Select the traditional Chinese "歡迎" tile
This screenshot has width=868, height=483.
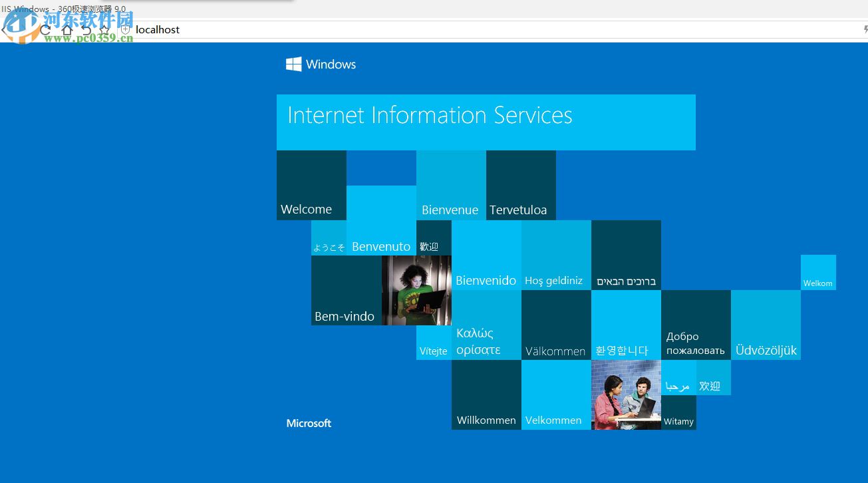[x=434, y=238]
